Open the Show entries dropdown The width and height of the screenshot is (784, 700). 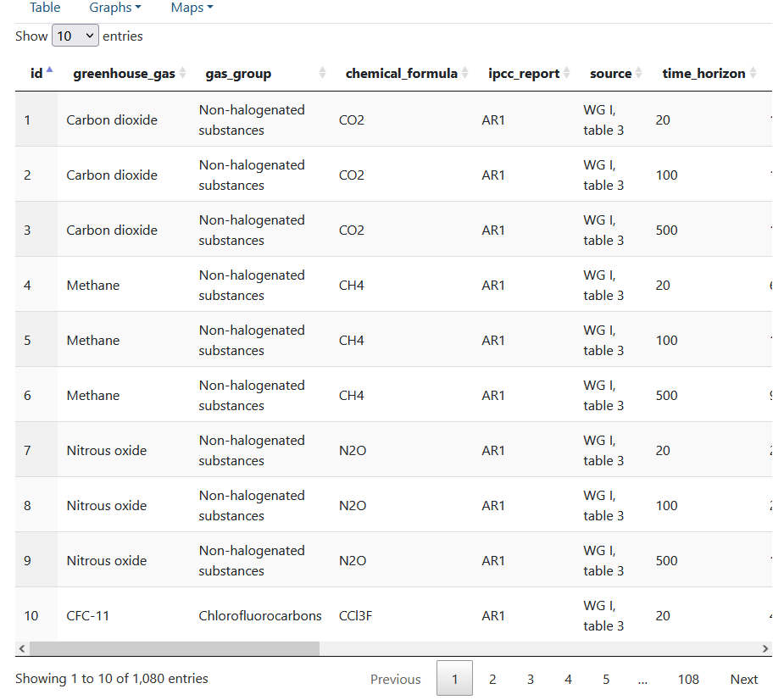[75, 36]
